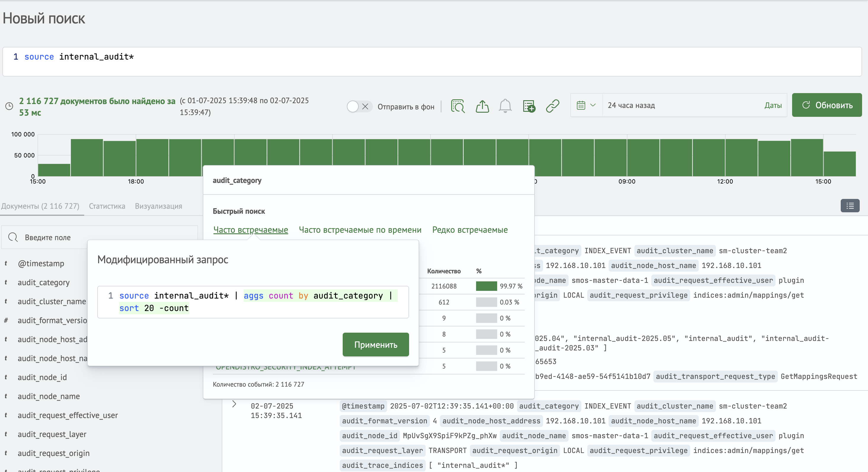Click the bell alert icon
This screenshot has width=868, height=472.
(x=505, y=106)
